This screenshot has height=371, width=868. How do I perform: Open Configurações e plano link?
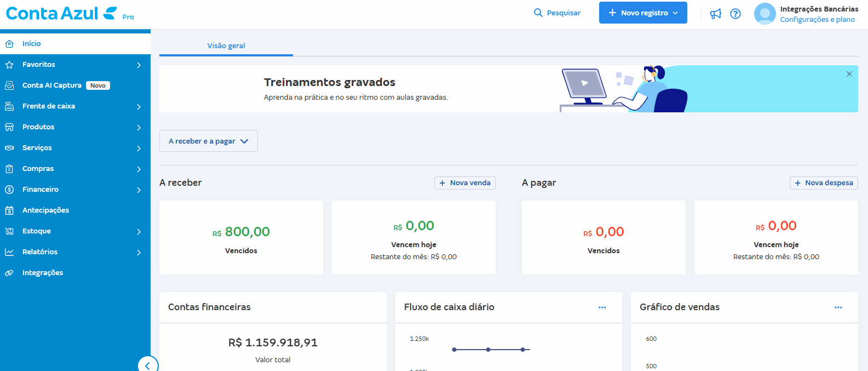tap(818, 20)
